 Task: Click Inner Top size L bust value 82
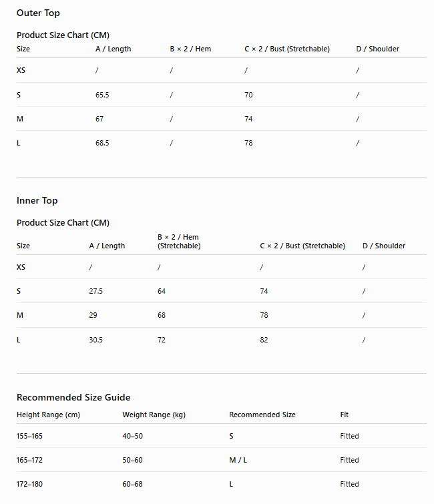(264, 340)
